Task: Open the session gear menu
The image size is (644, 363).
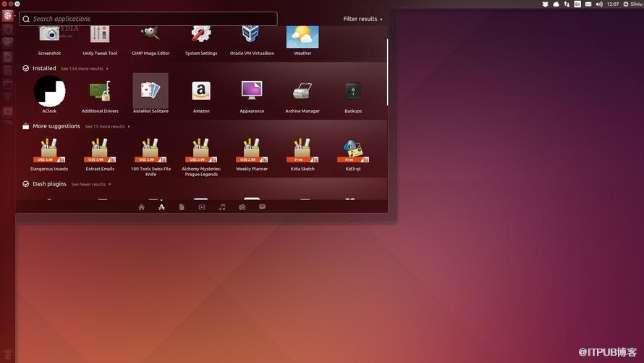Action: pos(626,4)
